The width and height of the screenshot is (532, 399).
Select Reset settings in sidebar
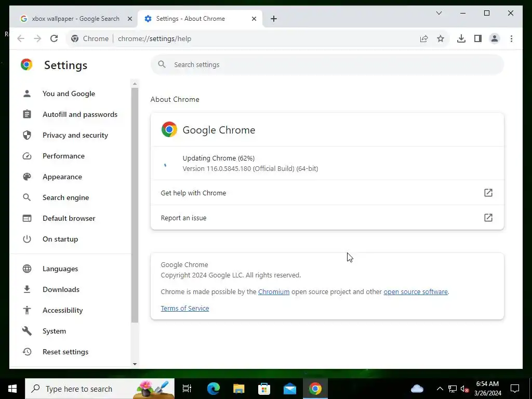pos(65,352)
